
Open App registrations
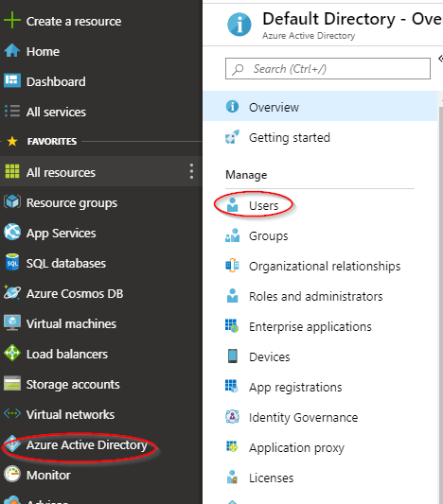295,388
